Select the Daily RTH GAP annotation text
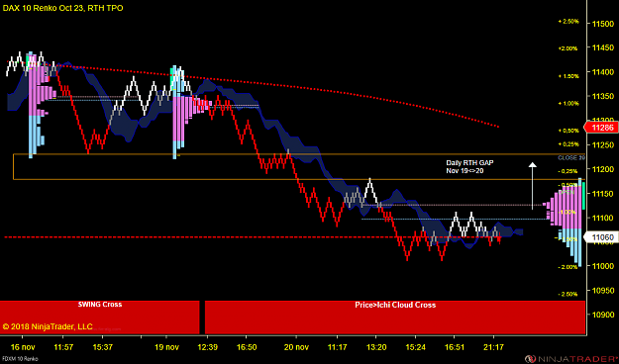619x364 pixels. pos(469,167)
